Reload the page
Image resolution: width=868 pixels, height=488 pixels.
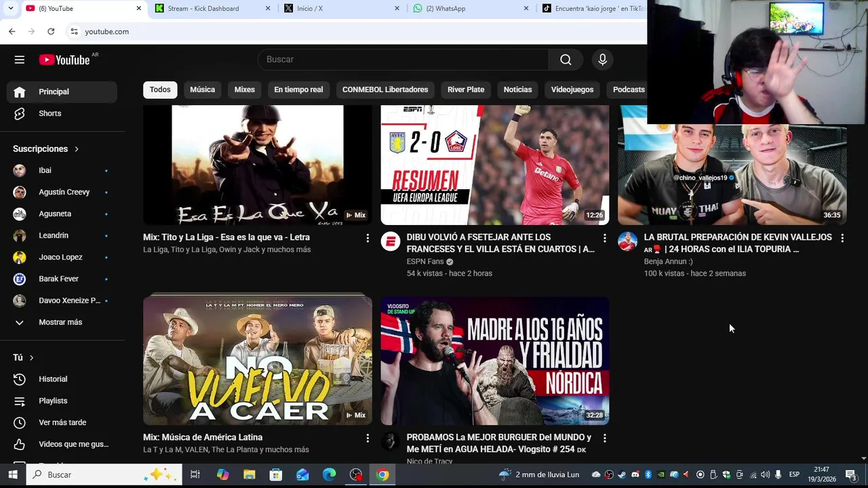click(51, 31)
